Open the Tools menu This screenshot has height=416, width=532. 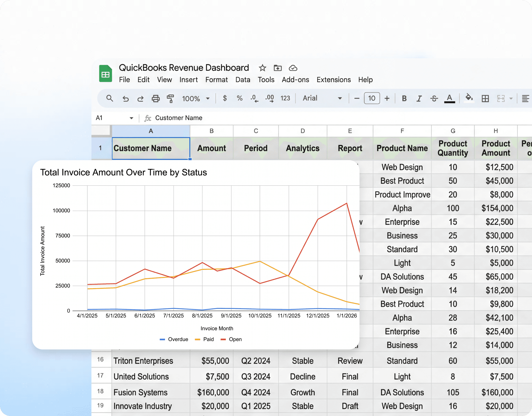click(x=266, y=80)
